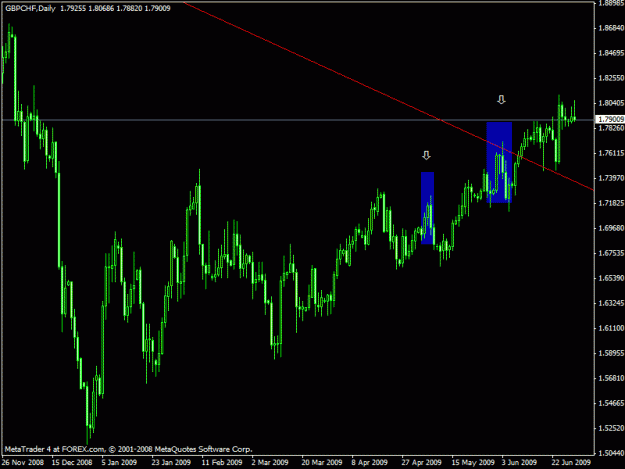625x469 pixels.
Task: Click the 1.58955 price axis label
Action: pyautogui.click(x=611, y=353)
